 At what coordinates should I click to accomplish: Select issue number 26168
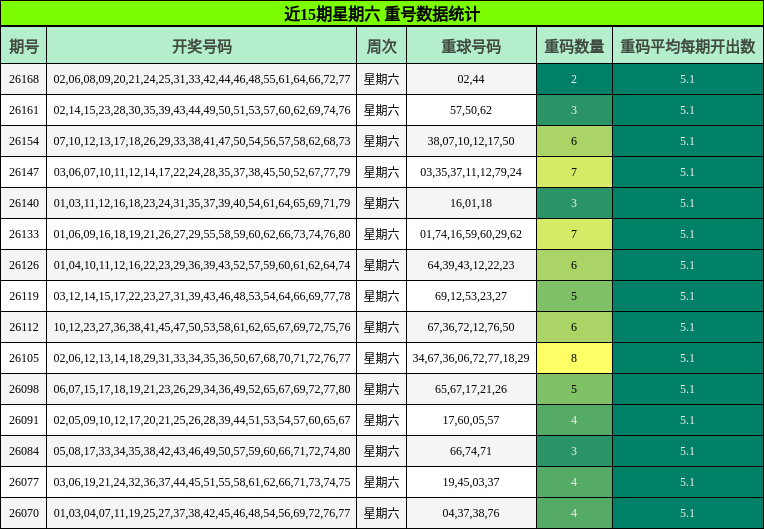[x=24, y=79]
